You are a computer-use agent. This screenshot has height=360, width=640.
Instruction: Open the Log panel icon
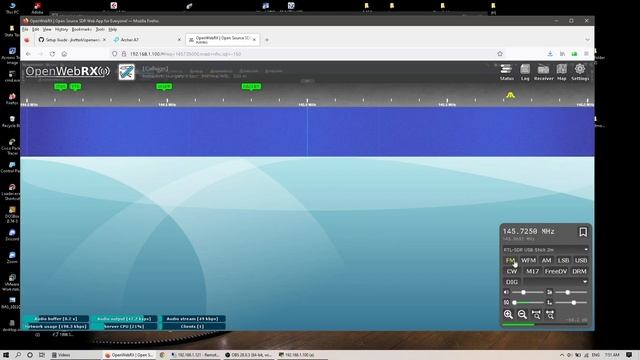click(x=525, y=72)
